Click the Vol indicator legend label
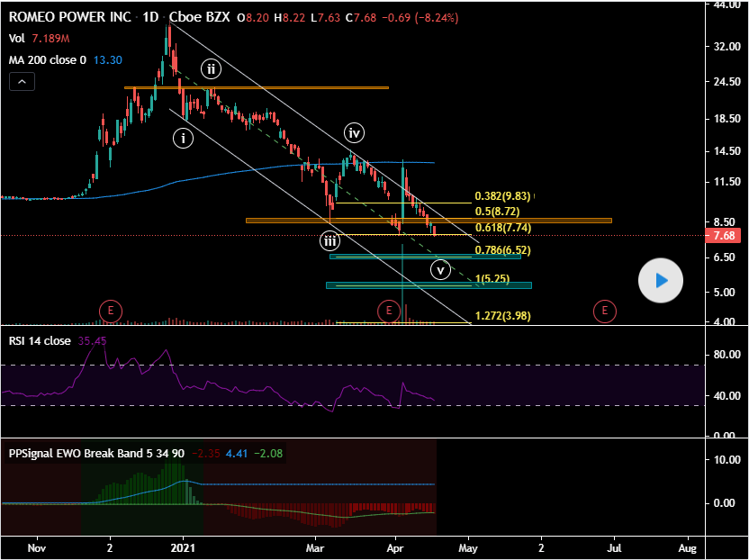The image size is (749, 560). (17, 38)
